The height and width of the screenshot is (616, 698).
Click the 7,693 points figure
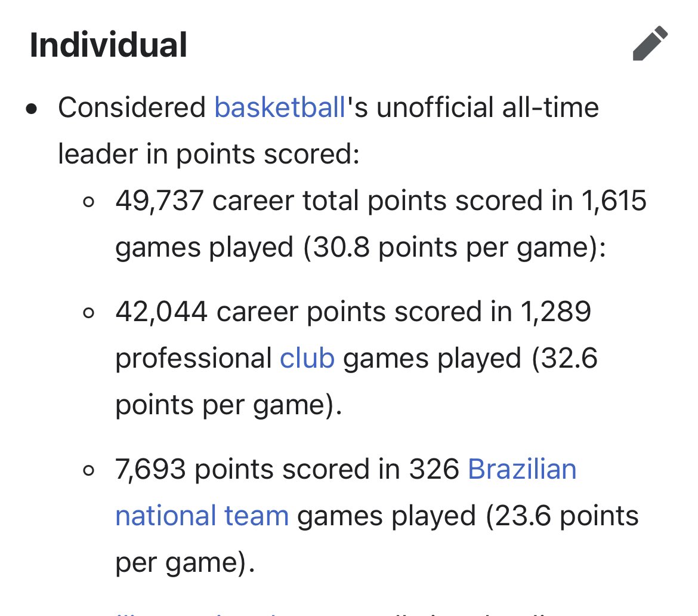150,469
